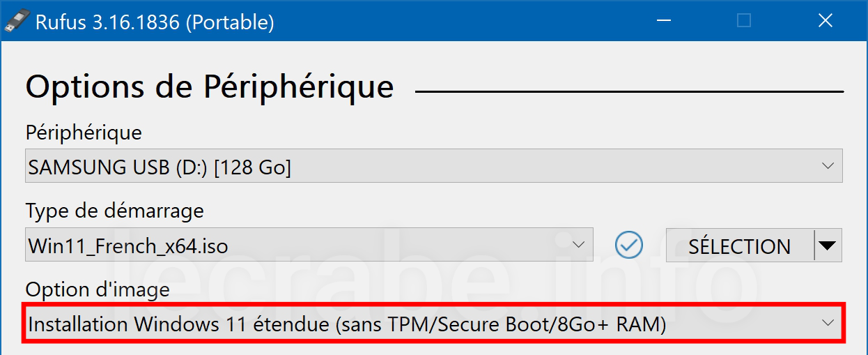
Task: Click the horizontal line beside the section heading
Action: pos(629,91)
